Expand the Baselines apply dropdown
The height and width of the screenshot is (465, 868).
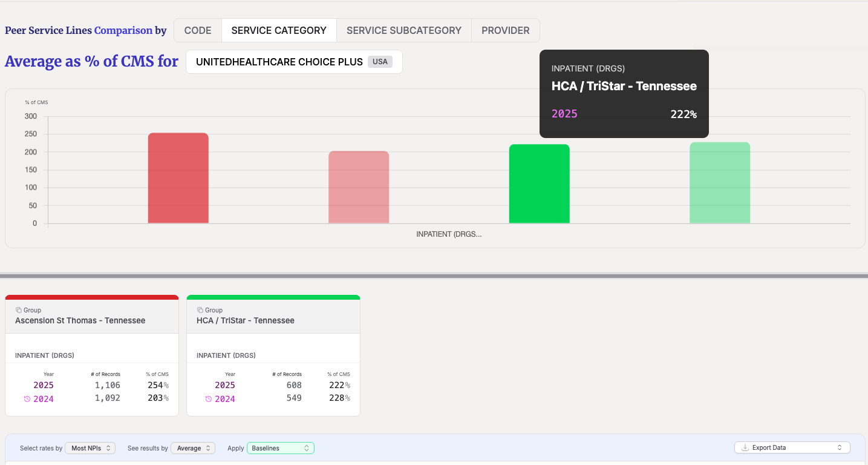click(281, 448)
